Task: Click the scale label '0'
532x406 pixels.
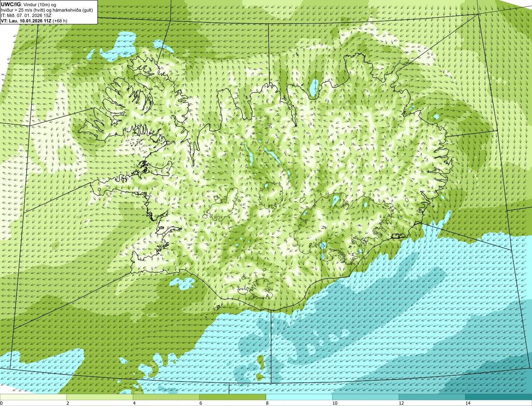Action: click(x=1, y=403)
